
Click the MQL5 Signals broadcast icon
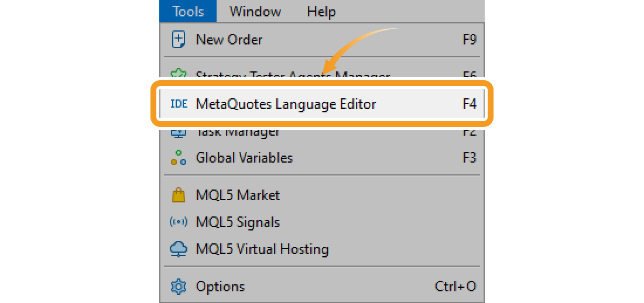click(x=178, y=222)
